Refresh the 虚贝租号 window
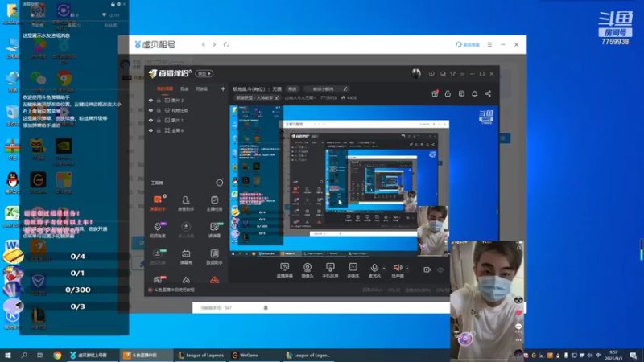The image size is (644, 362). (226, 44)
